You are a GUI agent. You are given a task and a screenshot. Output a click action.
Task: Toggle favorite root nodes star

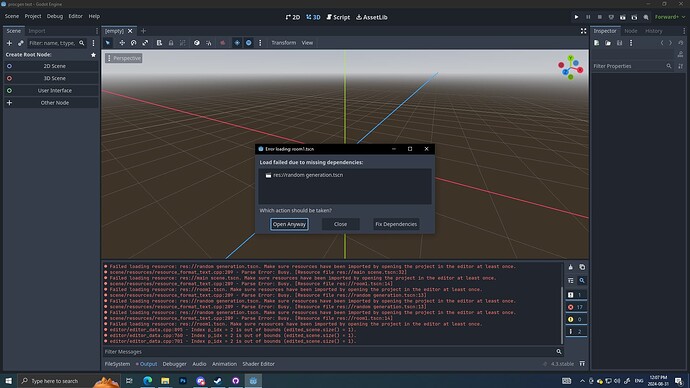point(93,55)
